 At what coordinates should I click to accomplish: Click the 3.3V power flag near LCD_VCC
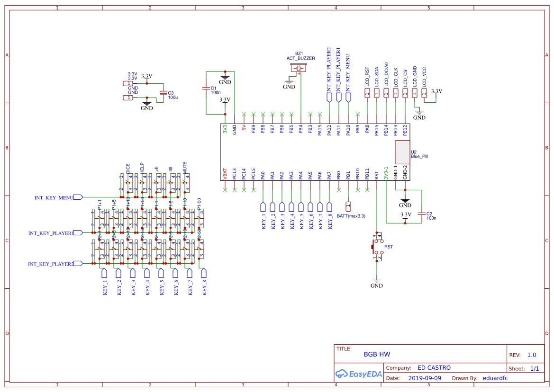(x=436, y=91)
